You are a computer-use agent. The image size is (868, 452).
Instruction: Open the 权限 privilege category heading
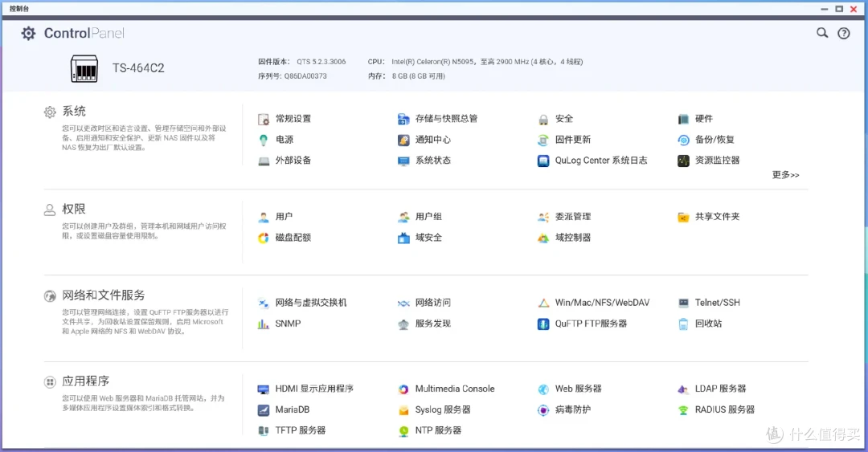pyautogui.click(x=74, y=209)
